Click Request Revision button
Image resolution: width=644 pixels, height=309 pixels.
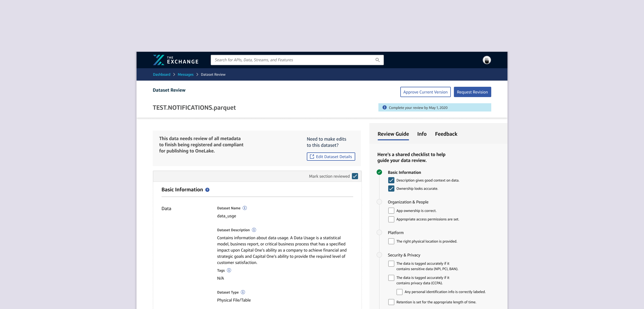pyautogui.click(x=472, y=92)
